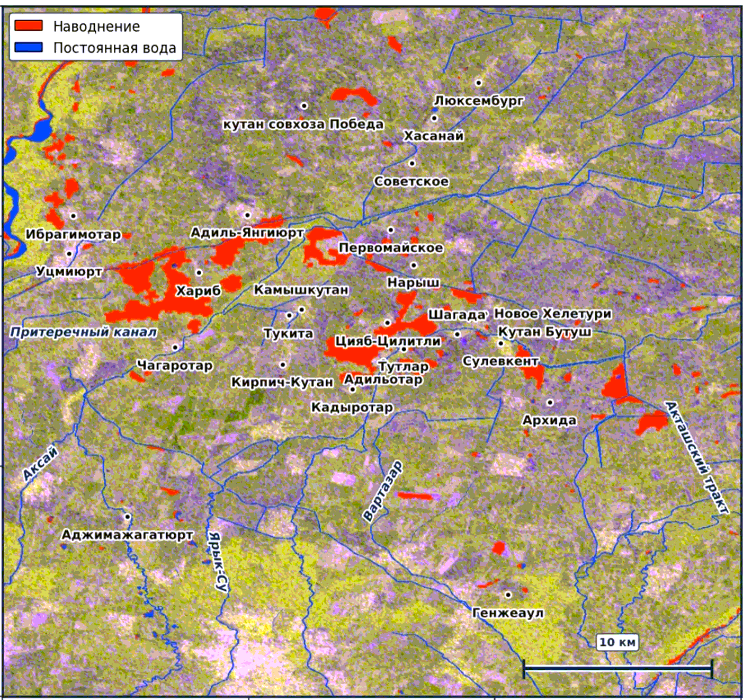The width and height of the screenshot is (743, 700).
Task: Select the Сулевкент label
Action: 500,361
